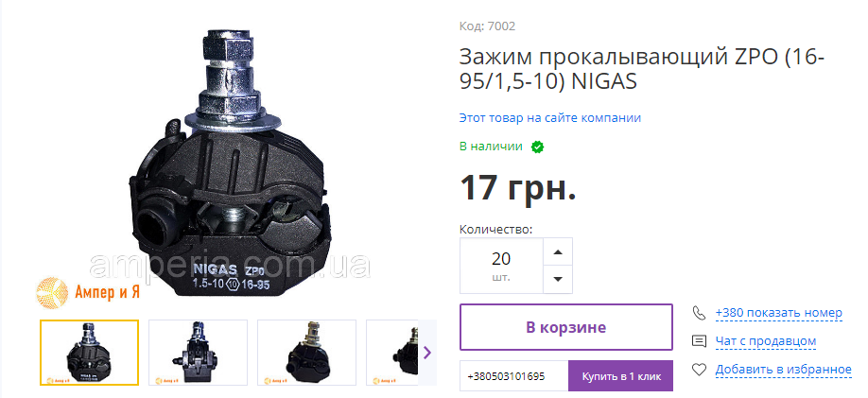Increase quantity with the up arrow
This screenshot has height=398, width=868.
point(558,251)
